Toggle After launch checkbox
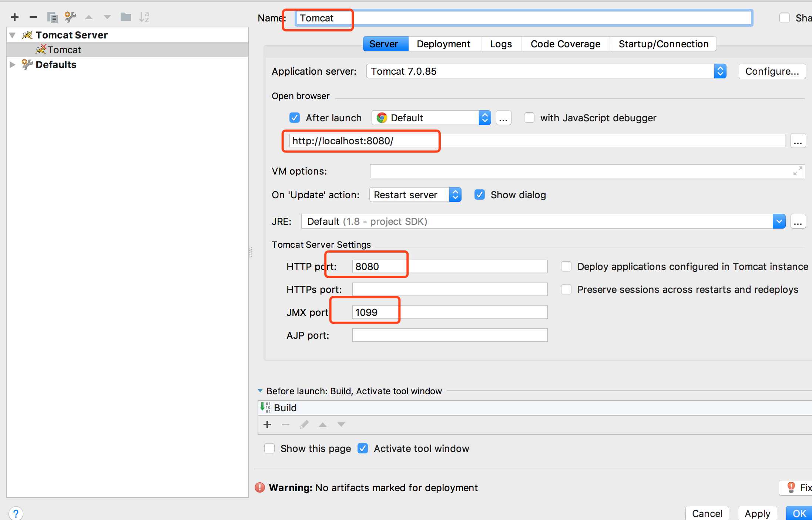812x520 pixels. pos(294,118)
